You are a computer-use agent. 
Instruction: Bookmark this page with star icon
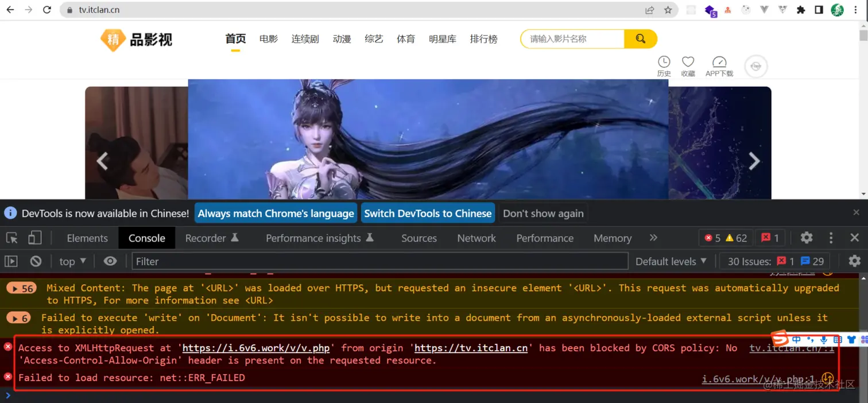pos(668,10)
